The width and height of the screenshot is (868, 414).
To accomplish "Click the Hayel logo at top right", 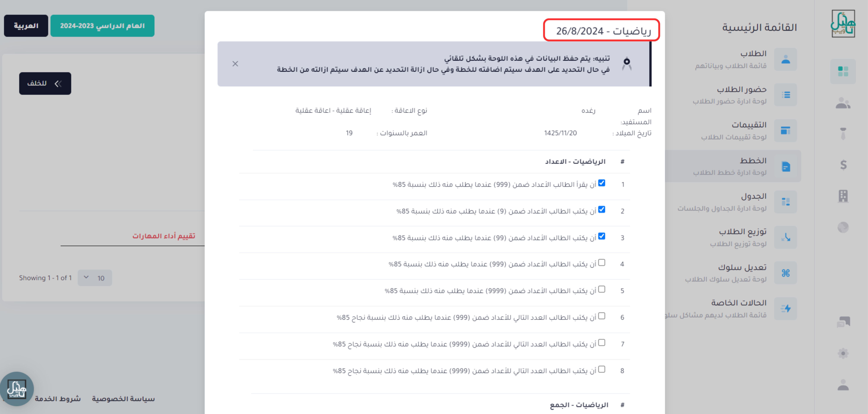I will (843, 24).
